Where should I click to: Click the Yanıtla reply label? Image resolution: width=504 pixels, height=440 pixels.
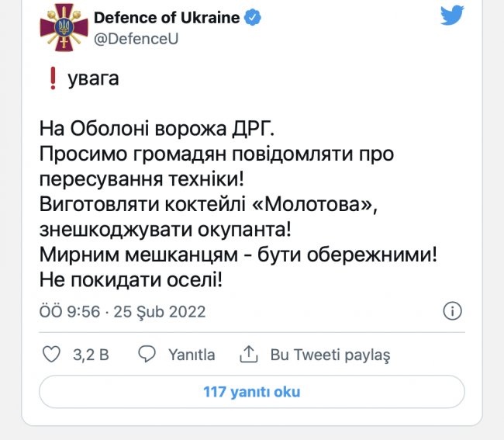click(x=192, y=355)
